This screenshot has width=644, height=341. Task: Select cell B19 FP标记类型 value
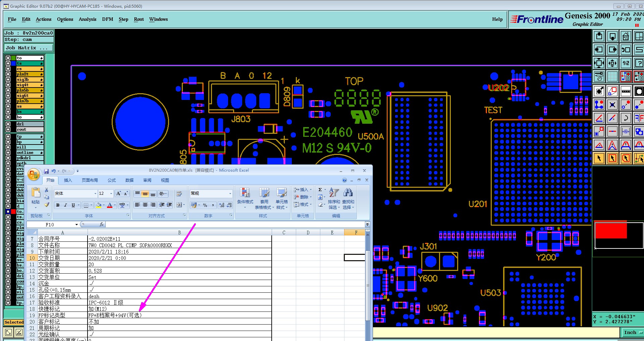[179, 315]
